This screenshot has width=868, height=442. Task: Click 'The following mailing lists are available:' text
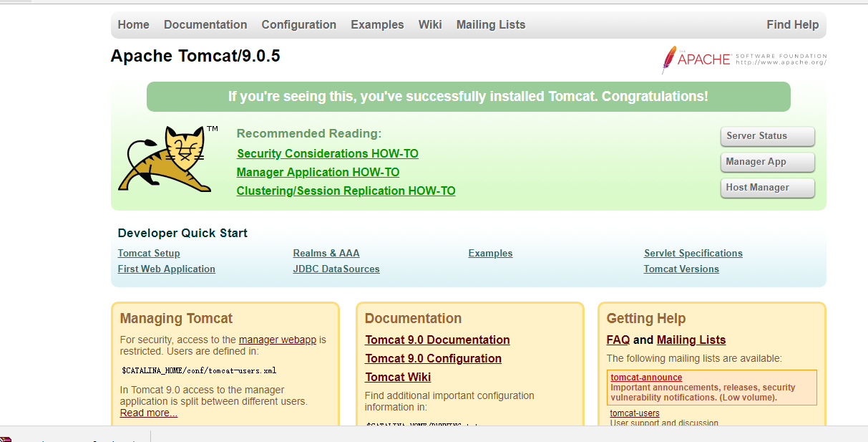pyautogui.click(x=694, y=358)
